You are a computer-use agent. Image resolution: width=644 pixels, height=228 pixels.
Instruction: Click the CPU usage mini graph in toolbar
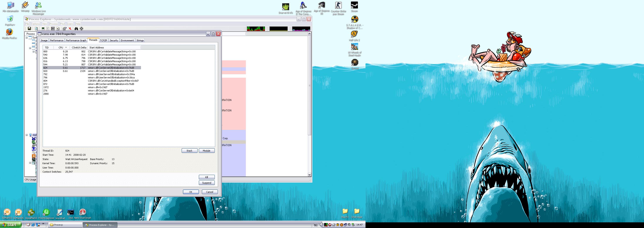(x=256, y=29)
